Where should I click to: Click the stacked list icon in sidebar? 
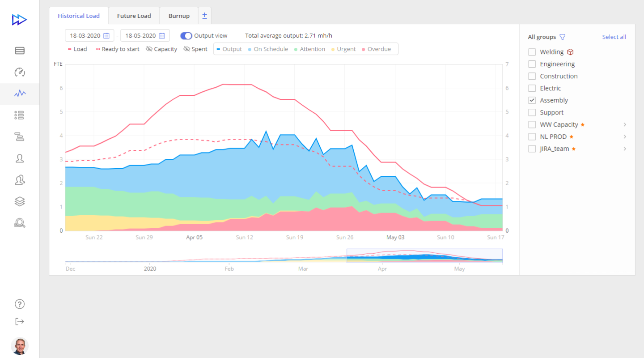20,51
